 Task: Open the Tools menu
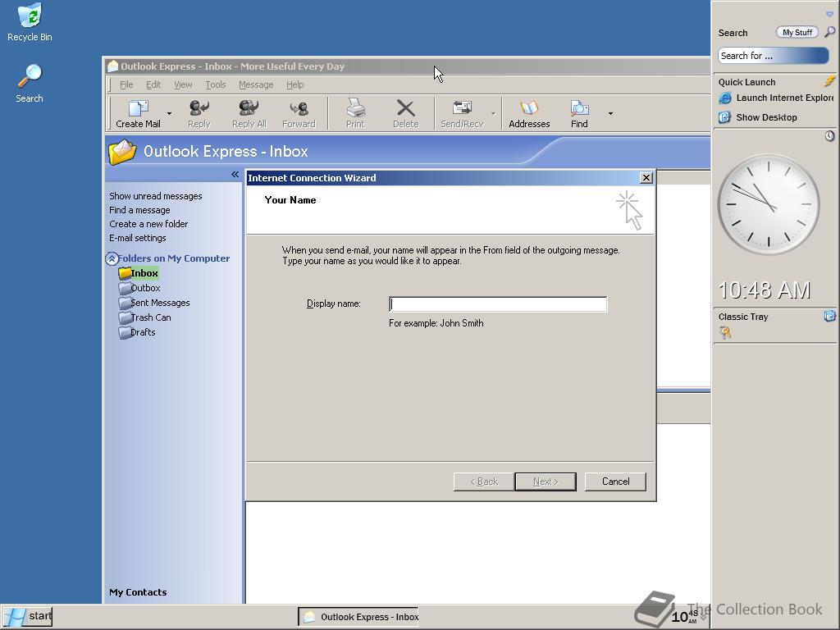click(216, 84)
